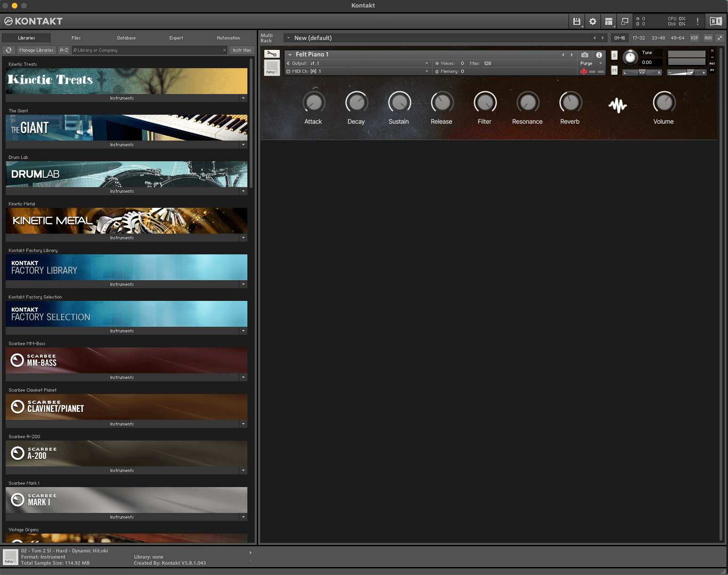
Task: Open Kinetic Metal Instruments button
Action: pyautogui.click(x=122, y=238)
